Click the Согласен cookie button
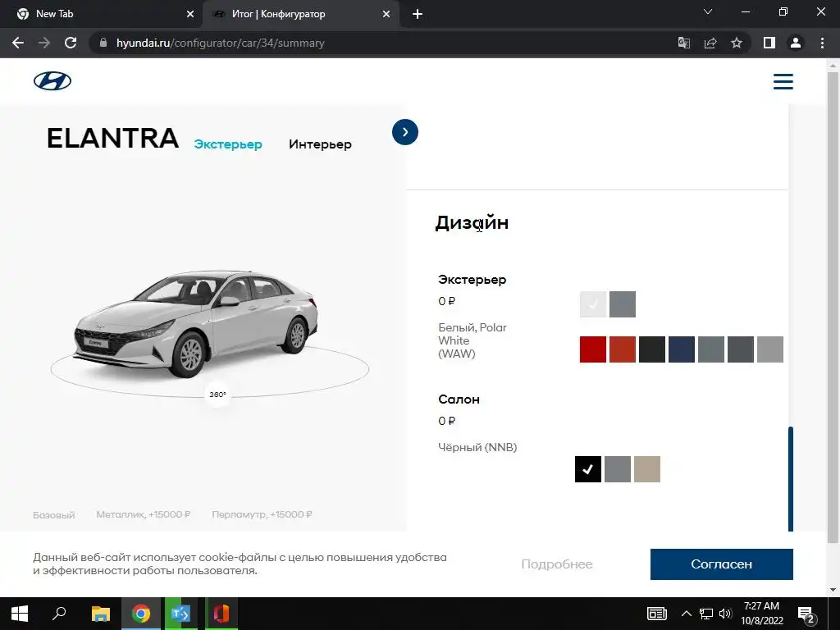 point(722,564)
